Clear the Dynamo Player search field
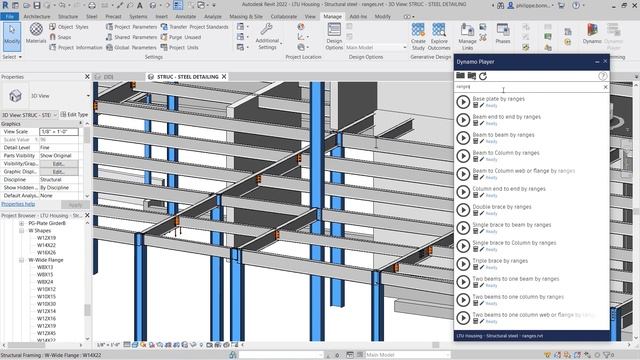The height and width of the screenshot is (360, 640). [x=605, y=87]
